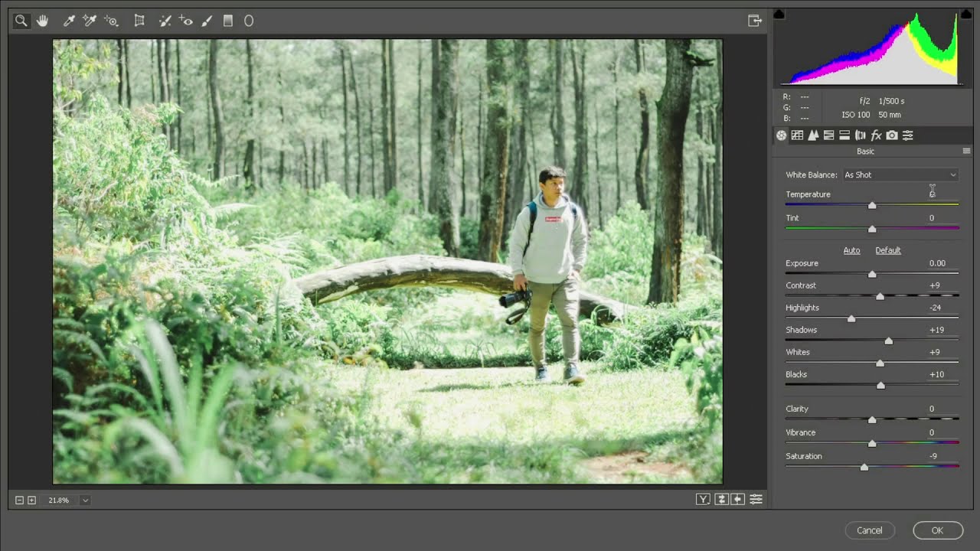Screen dimensions: 980x551
Task: Click the Saturation slider handle
Action: click(x=864, y=467)
